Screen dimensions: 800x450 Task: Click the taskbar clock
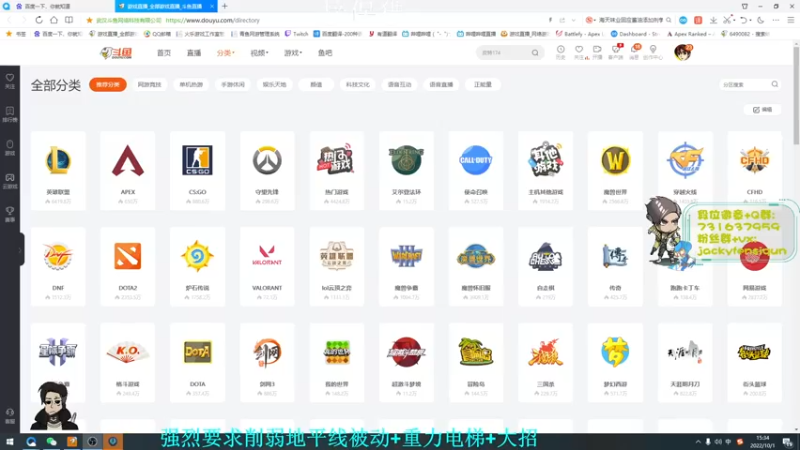click(763, 442)
